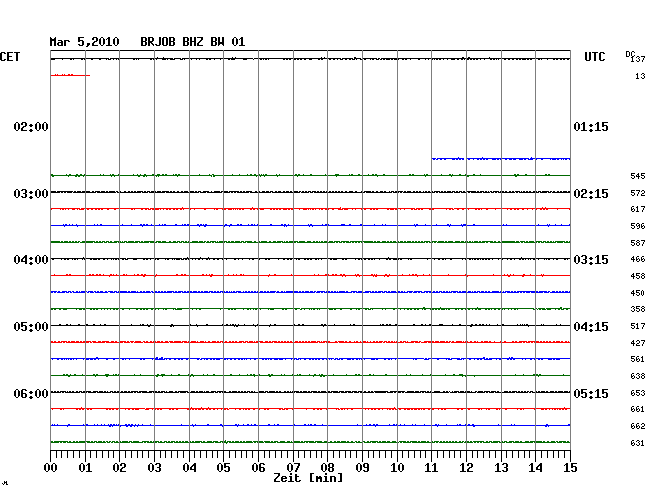Click the DC offset value '517'
This screenshot has height=494, width=650.
(x=638, y=326)
